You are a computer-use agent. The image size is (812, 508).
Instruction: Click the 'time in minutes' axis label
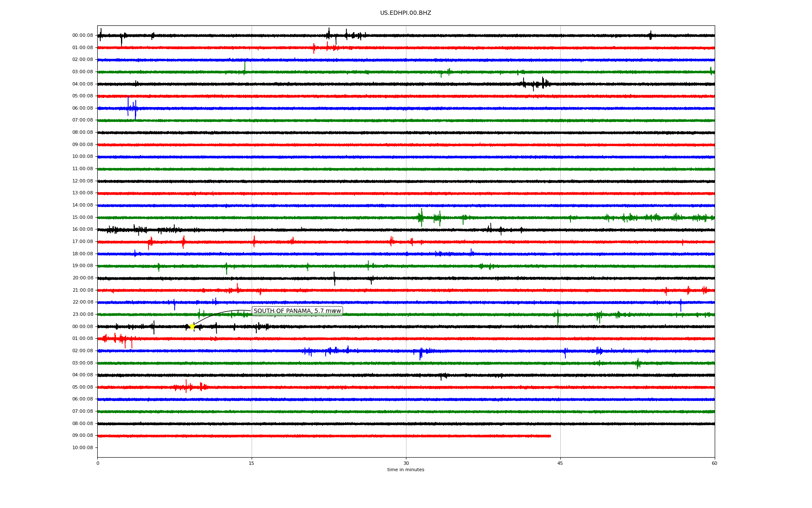pos(406,470)
